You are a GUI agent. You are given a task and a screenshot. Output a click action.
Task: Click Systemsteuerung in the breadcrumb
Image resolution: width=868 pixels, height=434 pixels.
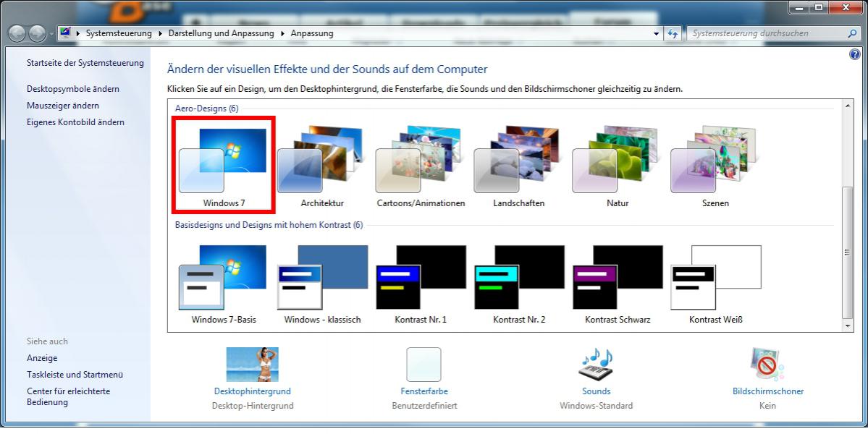(119, 33)
